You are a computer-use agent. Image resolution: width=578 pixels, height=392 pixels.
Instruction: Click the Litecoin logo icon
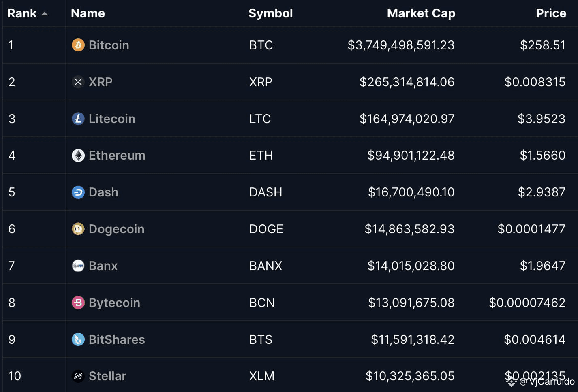pyautogui.click(x=78, y=119)
